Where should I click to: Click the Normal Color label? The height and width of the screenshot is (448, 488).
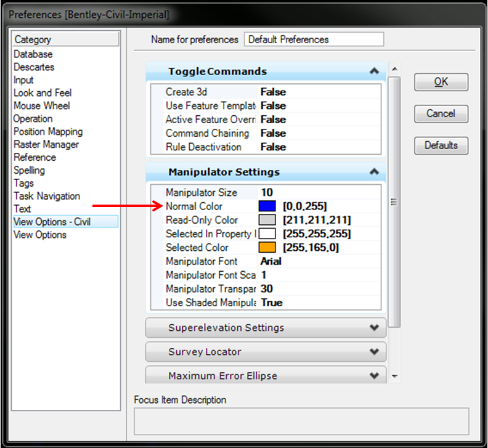[x=194, y=206]
